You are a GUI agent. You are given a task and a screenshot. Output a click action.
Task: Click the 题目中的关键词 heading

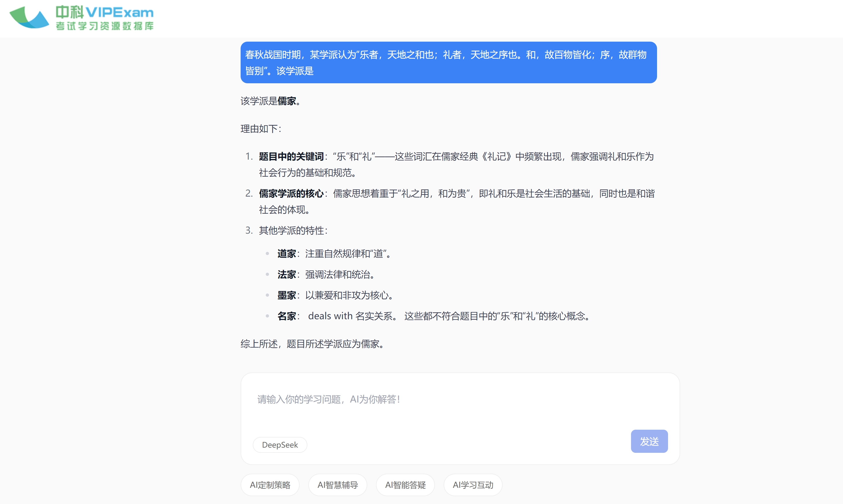click(291, 156)
